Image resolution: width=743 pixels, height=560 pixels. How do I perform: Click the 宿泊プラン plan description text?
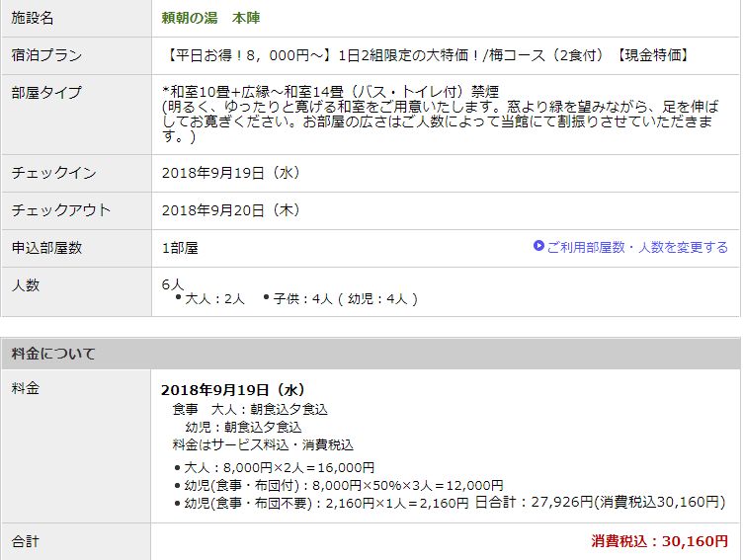[424, 55]
